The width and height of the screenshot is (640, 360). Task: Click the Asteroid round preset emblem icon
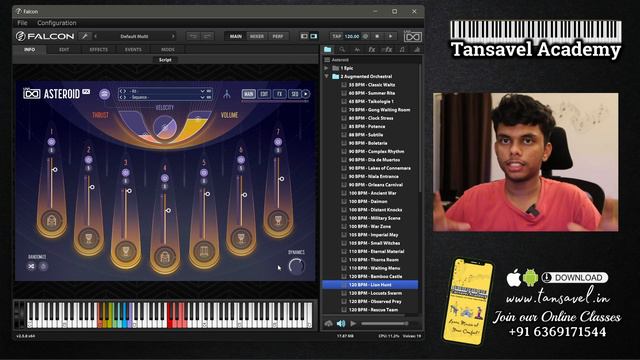click(x=104, y=94)
